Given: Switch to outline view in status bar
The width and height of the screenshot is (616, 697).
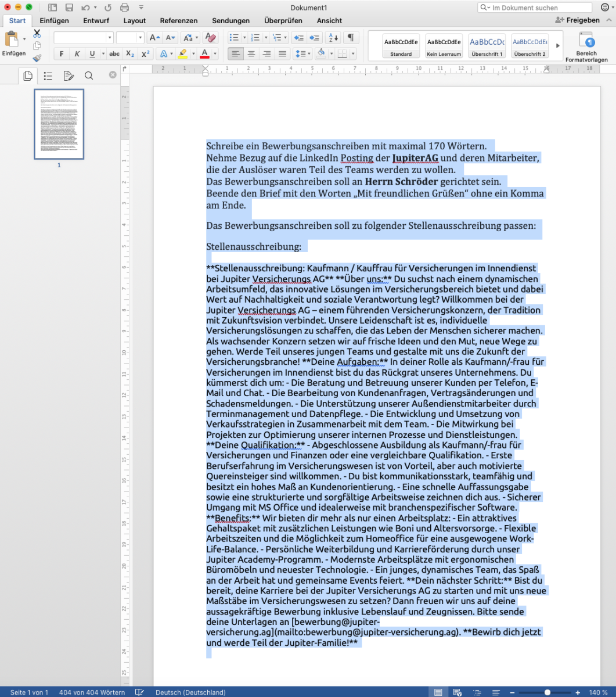Looking at the screenshot, I should click(x=477, y=692).
